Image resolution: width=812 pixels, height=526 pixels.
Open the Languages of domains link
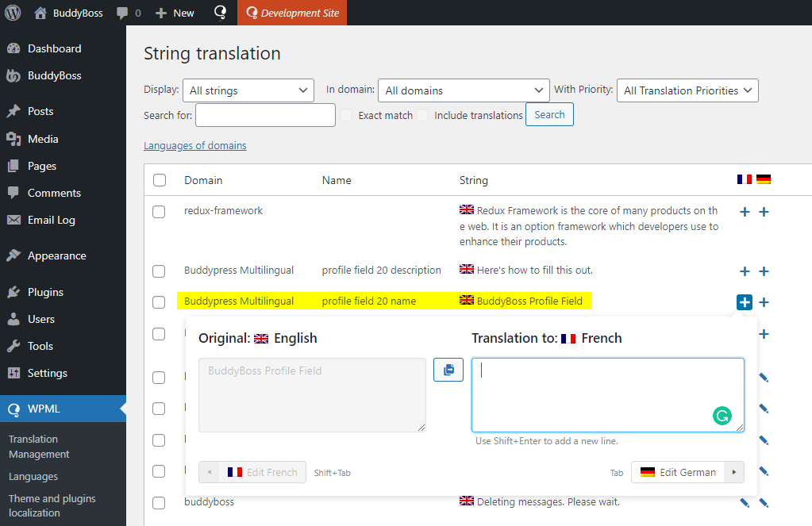[x=194, y=146]
